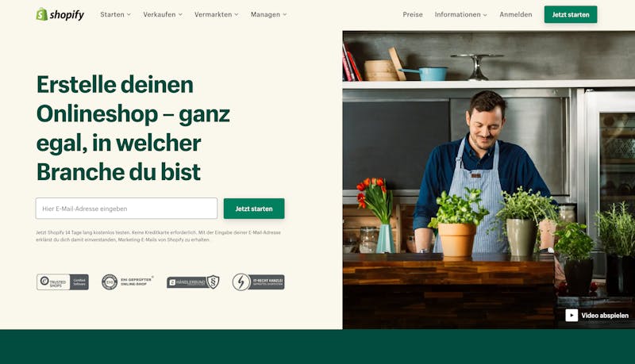Open the Preise page
635x364 pixels.
[x=413, y=14]
